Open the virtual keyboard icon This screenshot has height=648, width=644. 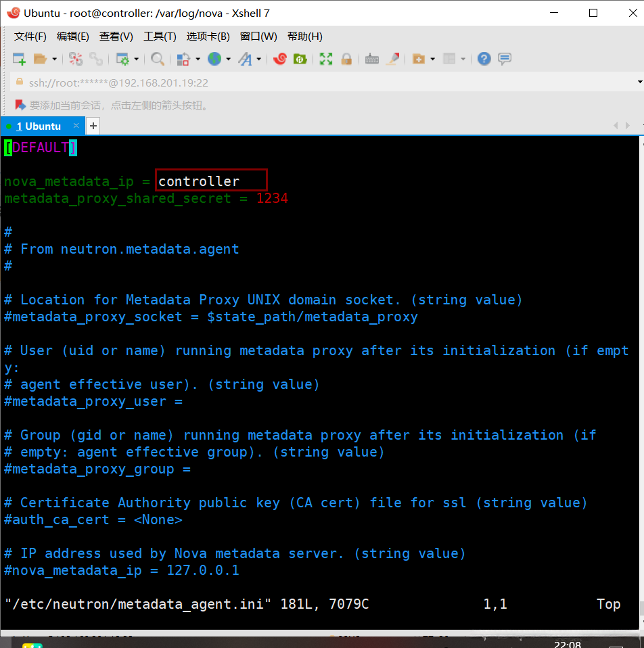click(x=371, y=60)
